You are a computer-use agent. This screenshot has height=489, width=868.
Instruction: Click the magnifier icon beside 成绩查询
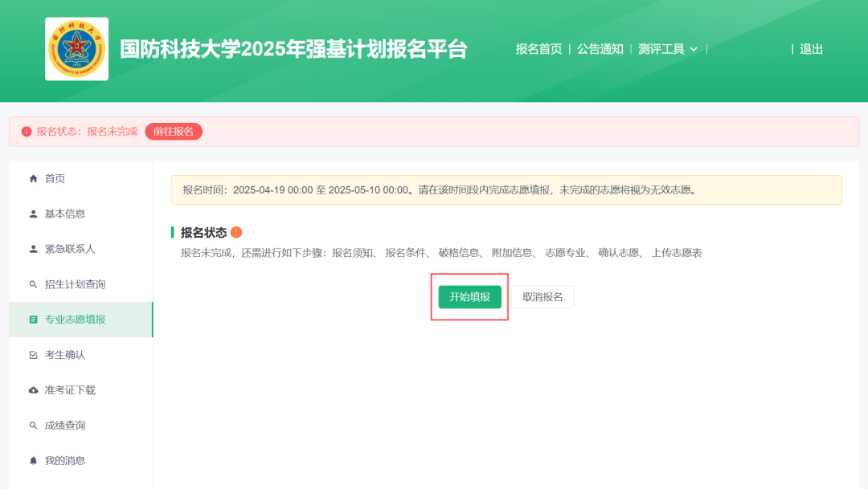pos(33,426)
